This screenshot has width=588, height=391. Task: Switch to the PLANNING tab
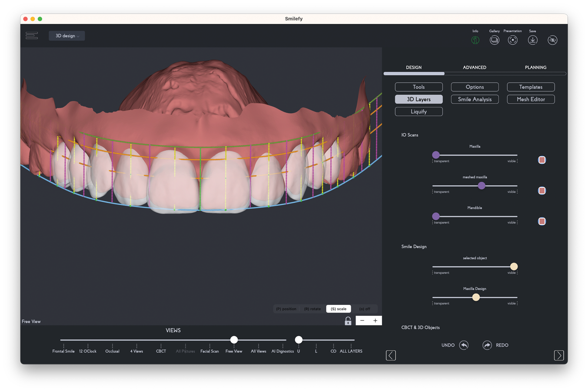point(535,67)
